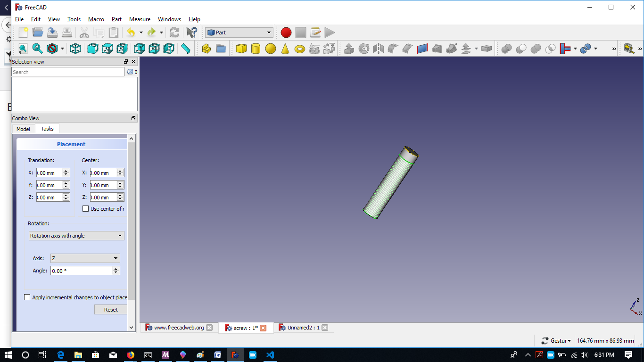644x362 pixels.
Task: Open the Measure menu
Action: (x=140, y=19)
